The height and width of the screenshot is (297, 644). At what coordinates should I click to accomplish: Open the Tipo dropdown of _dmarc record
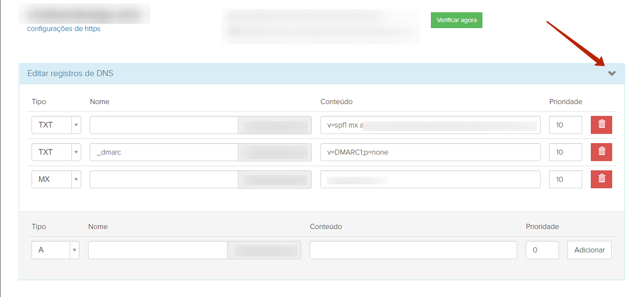[x=56, y=152]
